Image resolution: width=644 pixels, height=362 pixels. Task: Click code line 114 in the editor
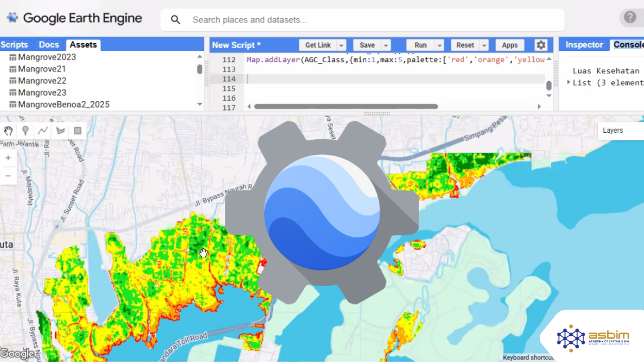tap(395, 79)
